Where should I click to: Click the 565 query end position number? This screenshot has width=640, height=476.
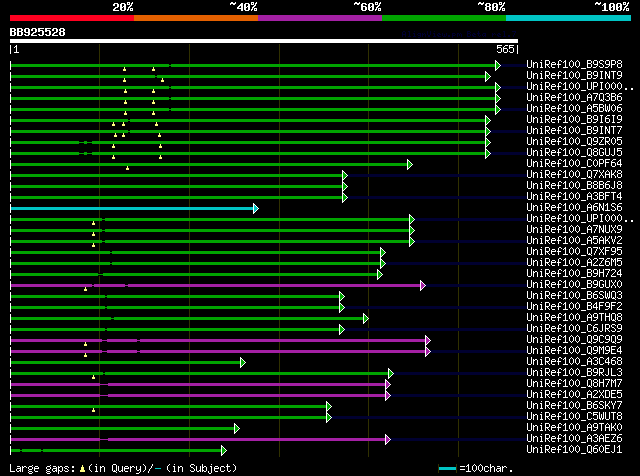[505, 49]
